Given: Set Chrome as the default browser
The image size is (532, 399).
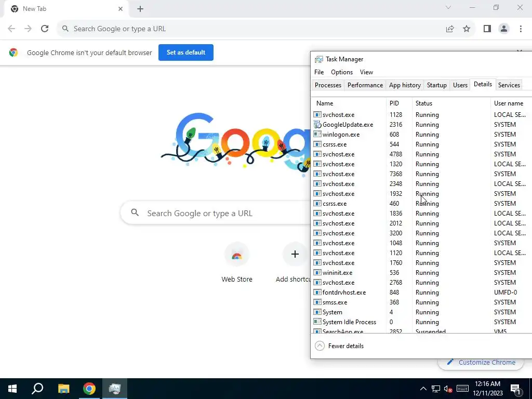Looking at the screenshot, I should click(x=186, y=52).
